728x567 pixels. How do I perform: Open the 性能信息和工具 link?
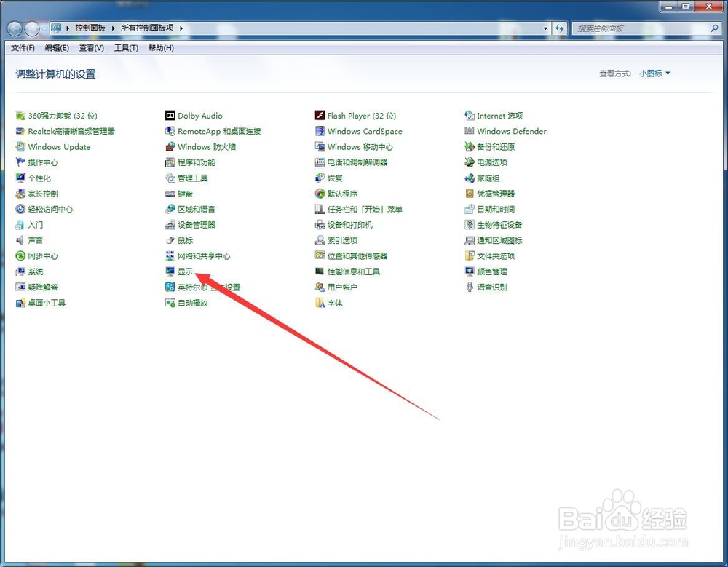(353, 271)
